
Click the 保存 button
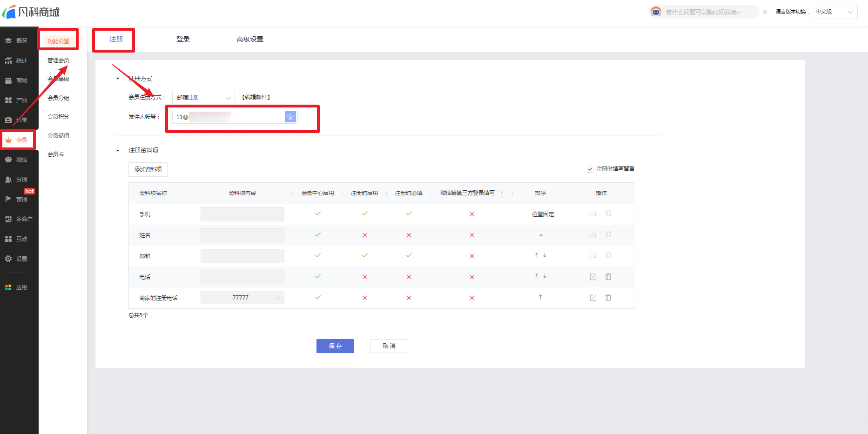(335, 346)
